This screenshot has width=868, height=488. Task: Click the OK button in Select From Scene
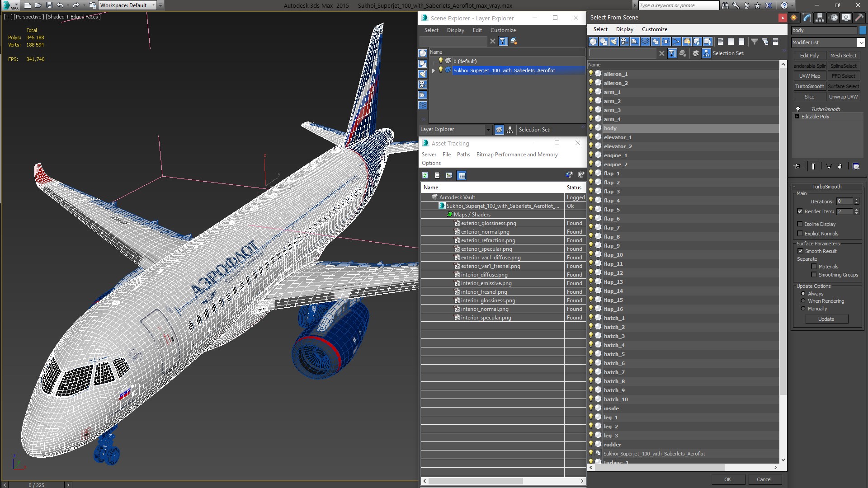727,479
